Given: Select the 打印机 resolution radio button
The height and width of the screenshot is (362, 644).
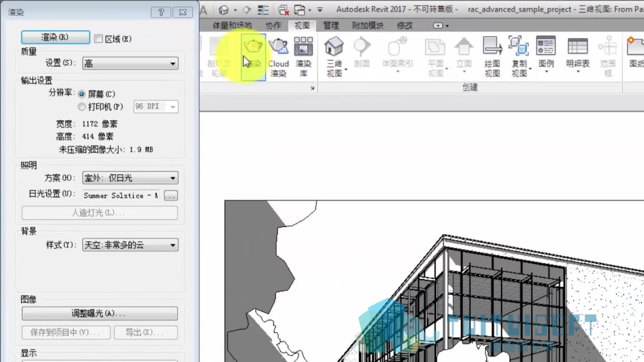Looking at the screenshot, I should 82,107.
